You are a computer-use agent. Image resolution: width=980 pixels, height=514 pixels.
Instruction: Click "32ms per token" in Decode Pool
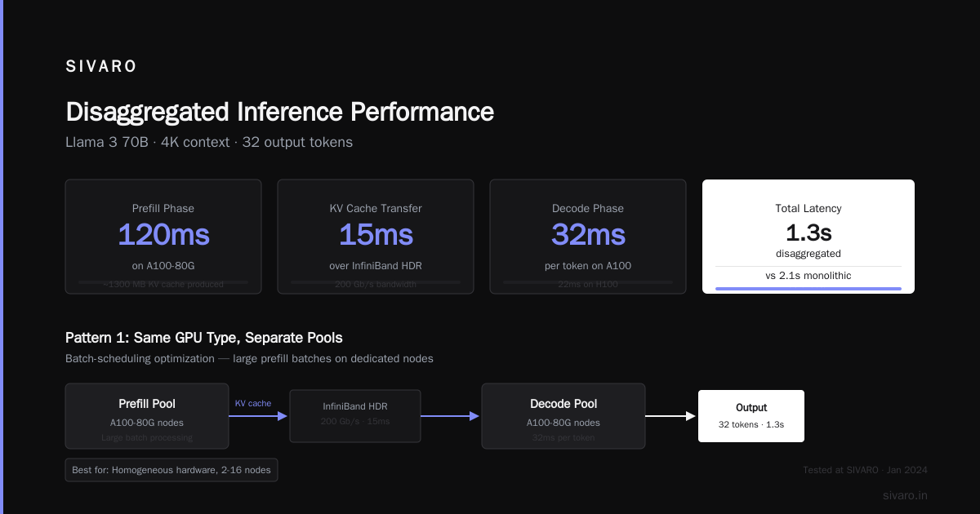563,437
